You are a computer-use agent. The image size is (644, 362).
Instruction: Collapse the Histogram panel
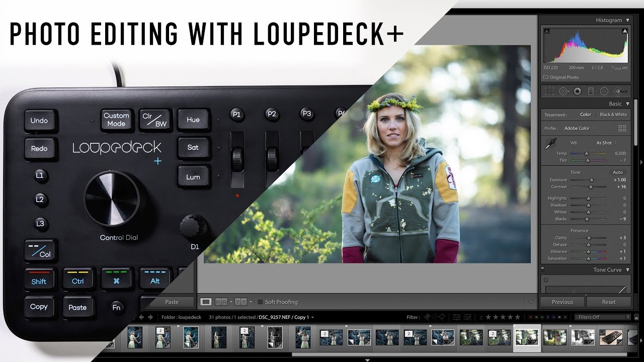click(x=627, y=21)
